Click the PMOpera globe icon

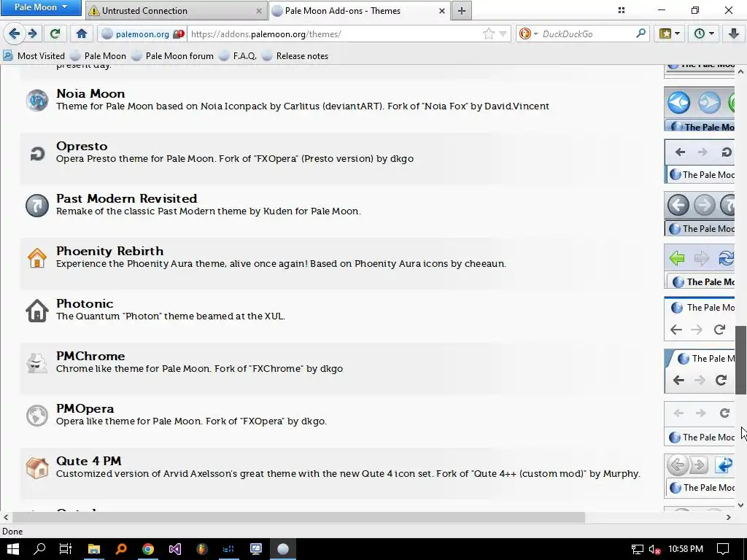36,415
